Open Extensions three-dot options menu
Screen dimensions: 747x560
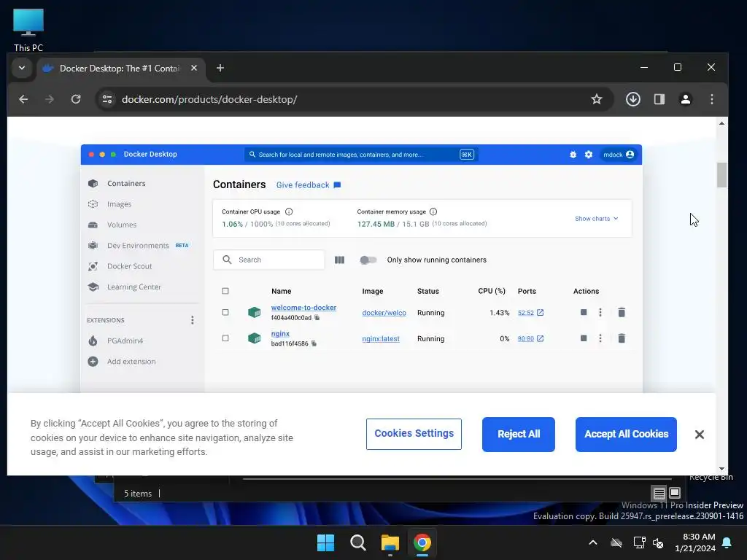point(193,320)
